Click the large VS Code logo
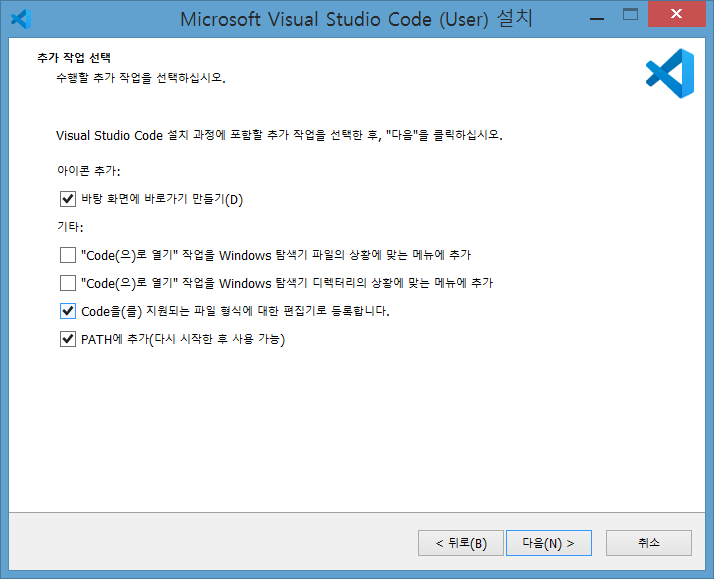 pyautogui.click(x=670, y=73)
